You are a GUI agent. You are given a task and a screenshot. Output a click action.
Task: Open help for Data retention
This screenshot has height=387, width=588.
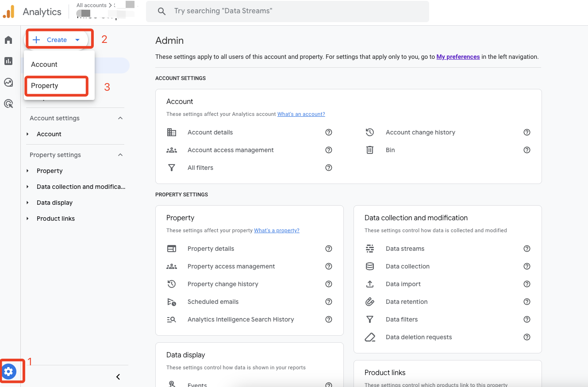click(x=527, y=302)
